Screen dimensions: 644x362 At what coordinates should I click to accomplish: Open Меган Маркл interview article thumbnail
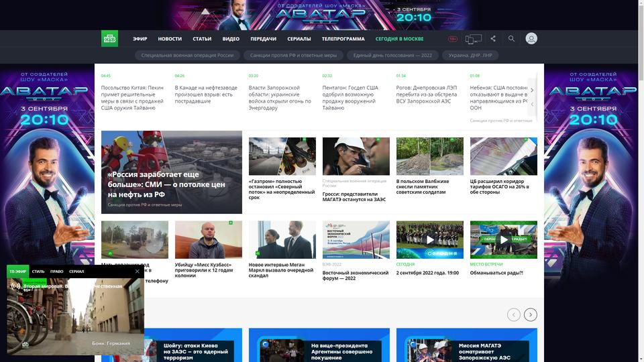coord(282,240)
